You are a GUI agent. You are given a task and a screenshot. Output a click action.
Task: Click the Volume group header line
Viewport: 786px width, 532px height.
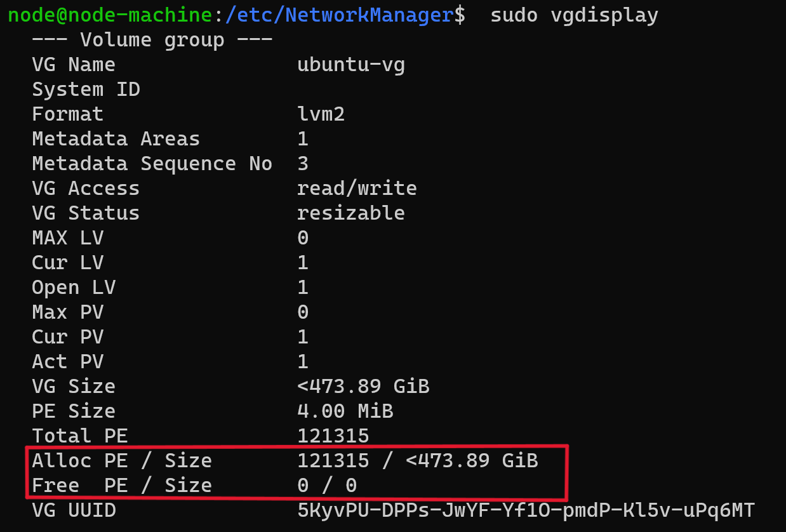pos(152,40)
